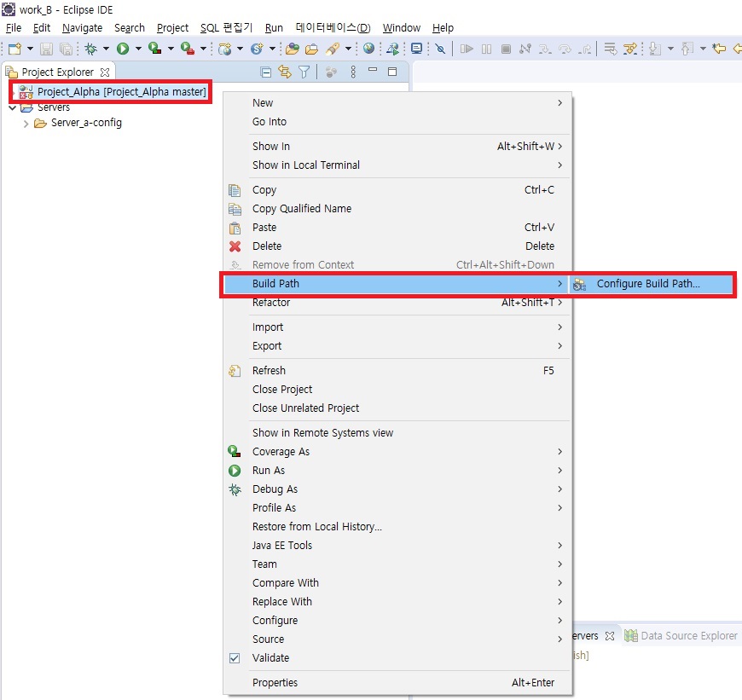
Task: Click the Next Annotation toolbar icon
Action: [x=655, y=49]
